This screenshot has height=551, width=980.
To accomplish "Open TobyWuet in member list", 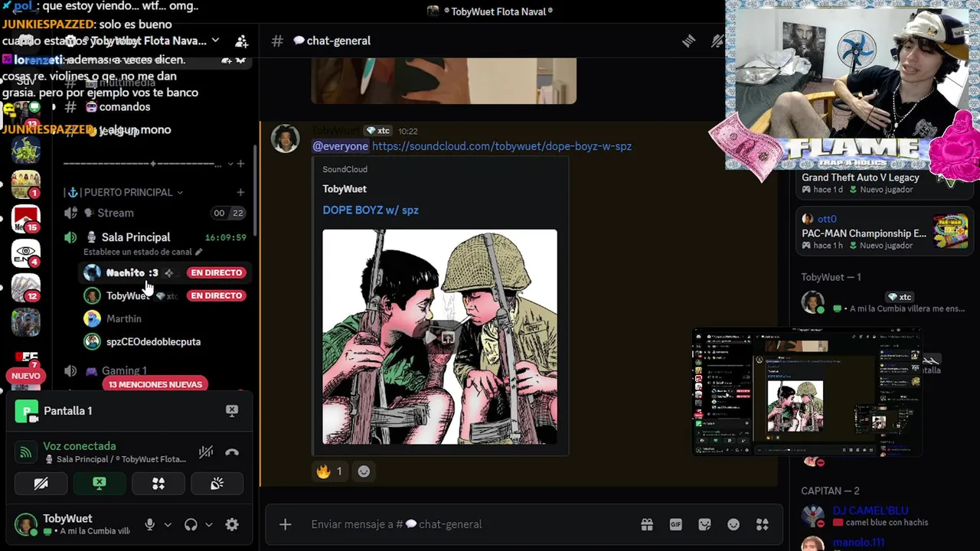I will (x=884, y=302).
